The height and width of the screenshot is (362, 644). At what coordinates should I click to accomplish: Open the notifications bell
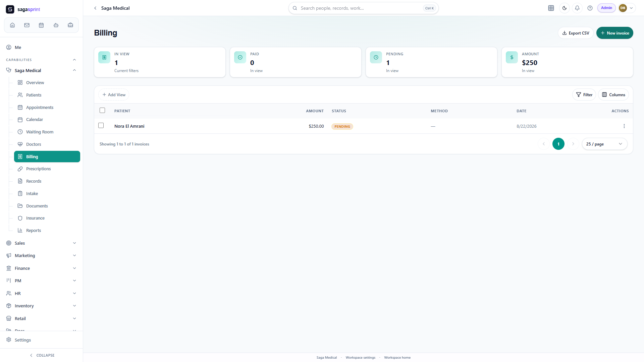click(577, 8)
